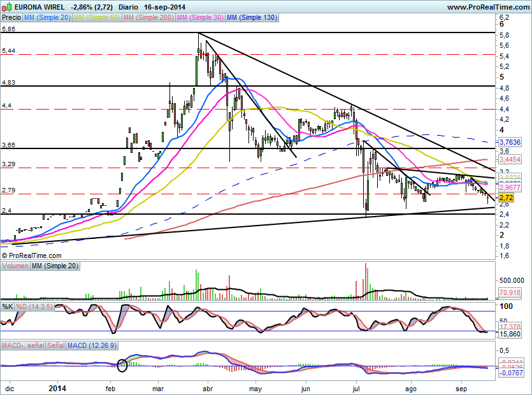This screenshot has height=395, width=532.
Task: Select the Precio indicator tab
Action: [11, 17]
